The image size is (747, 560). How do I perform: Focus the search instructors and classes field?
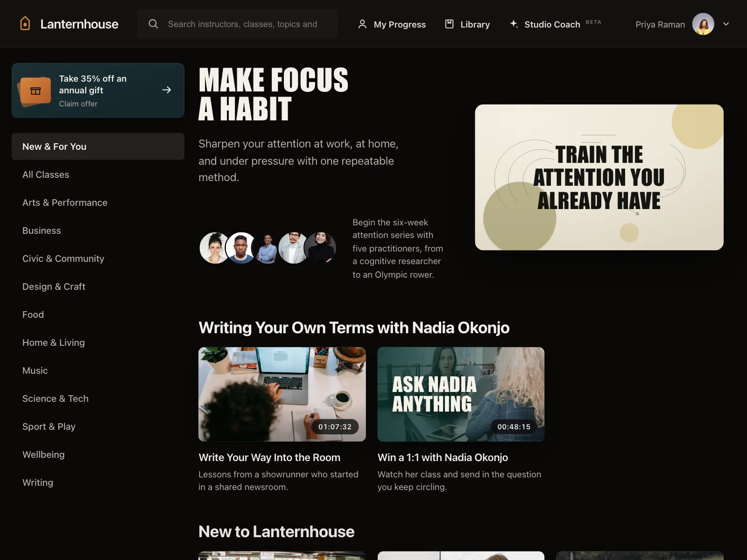(x=238, y=24)
